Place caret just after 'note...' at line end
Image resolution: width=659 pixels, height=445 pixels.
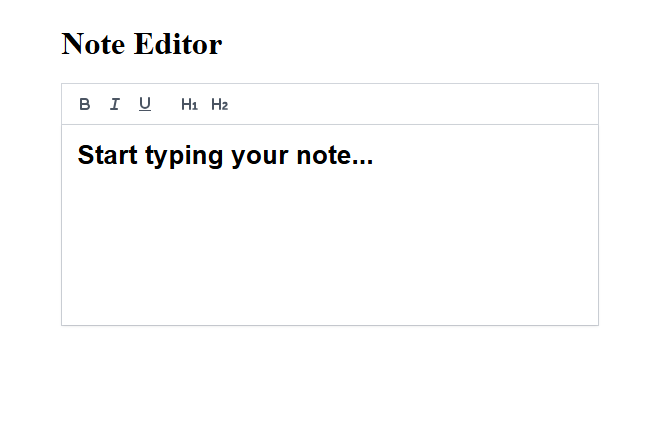(x=374, y=155)
